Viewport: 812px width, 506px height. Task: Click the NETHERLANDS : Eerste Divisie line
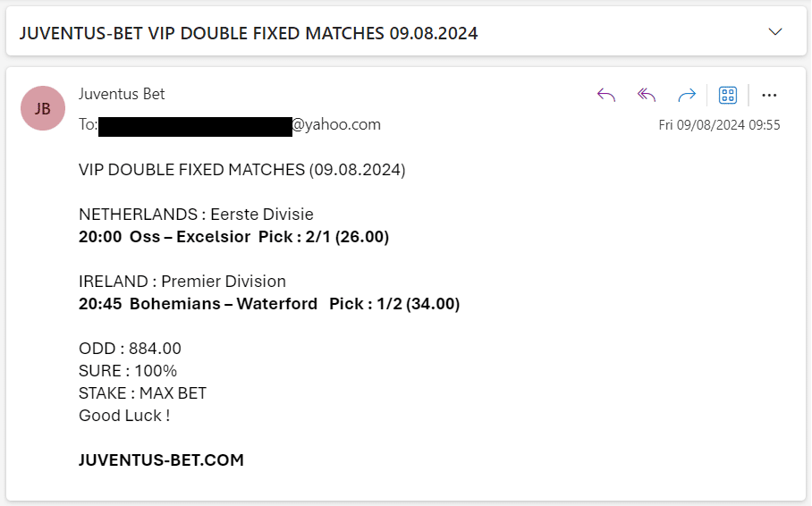point(196,214)
